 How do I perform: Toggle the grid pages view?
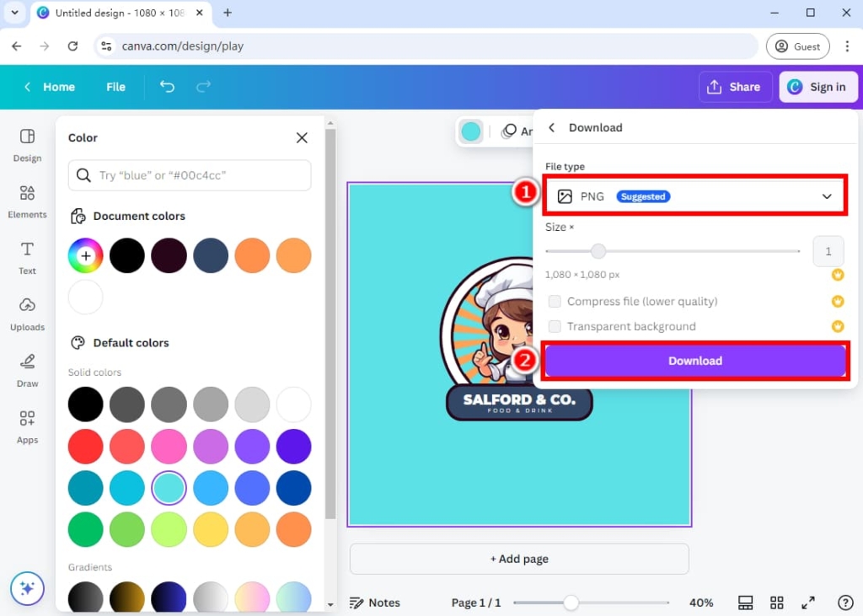[776, 603]
